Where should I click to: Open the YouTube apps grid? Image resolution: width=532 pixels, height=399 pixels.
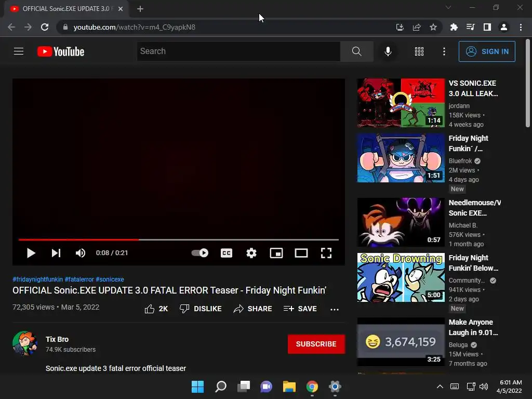(419, 51)
